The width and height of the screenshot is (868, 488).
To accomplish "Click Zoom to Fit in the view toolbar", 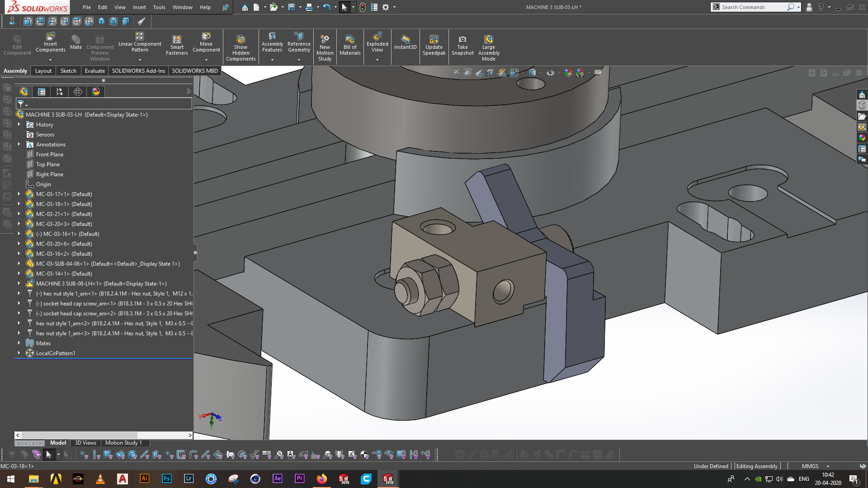I will click(455, 73).
